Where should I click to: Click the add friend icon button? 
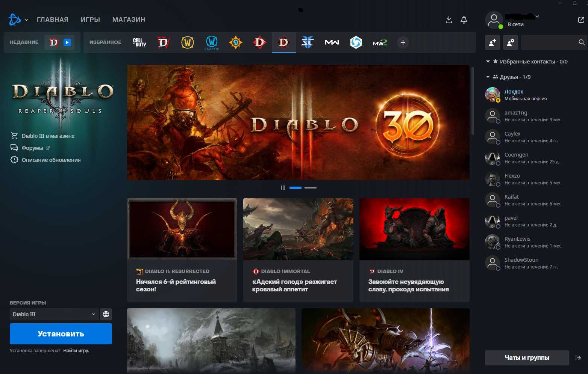(x=493, y=42)
